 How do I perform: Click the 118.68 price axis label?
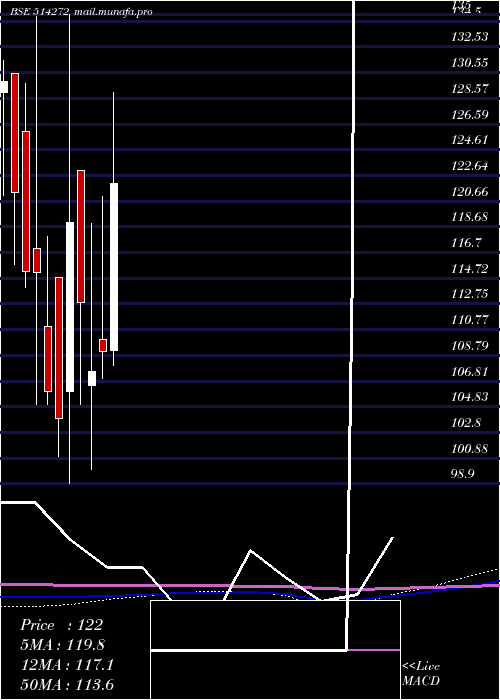pos(470,217)
